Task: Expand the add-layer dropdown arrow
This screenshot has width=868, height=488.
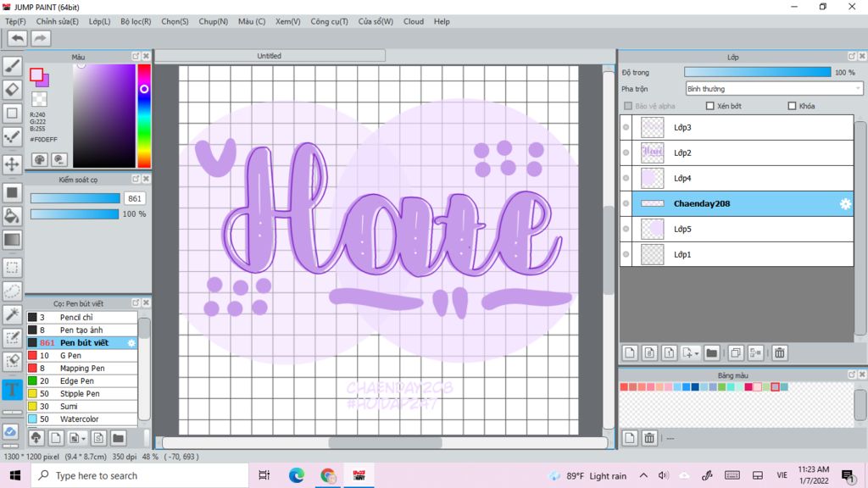Action: pyautogui.click(x=697, y=353)
